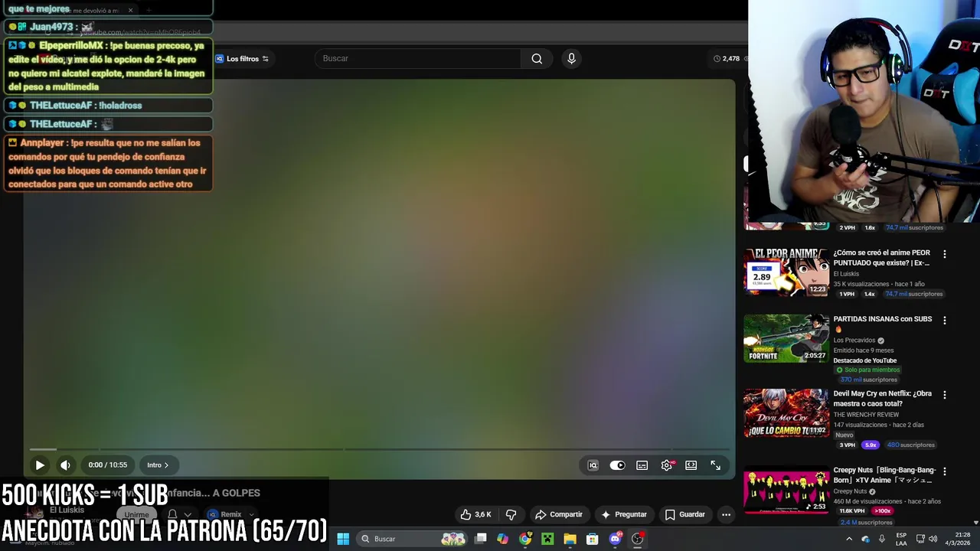Image resolution: width=980 pixels, height=551 pixels.
Task: Switch to theater mode
Action: click(691, 465)
